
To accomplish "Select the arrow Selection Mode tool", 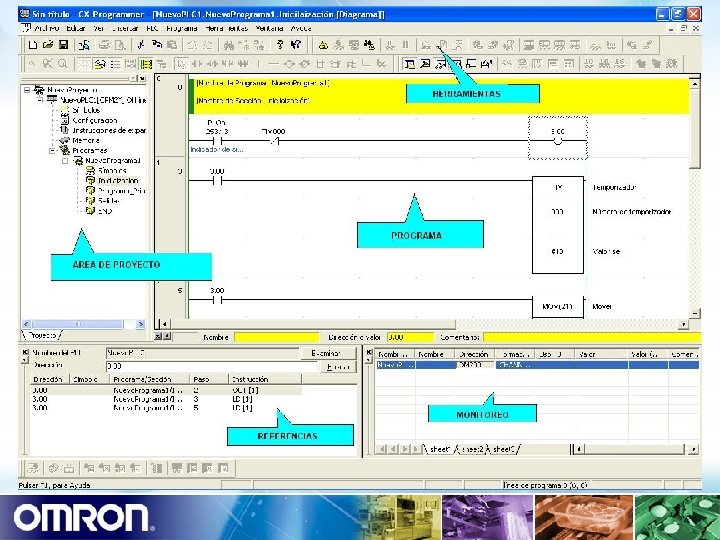I will 182,64.
